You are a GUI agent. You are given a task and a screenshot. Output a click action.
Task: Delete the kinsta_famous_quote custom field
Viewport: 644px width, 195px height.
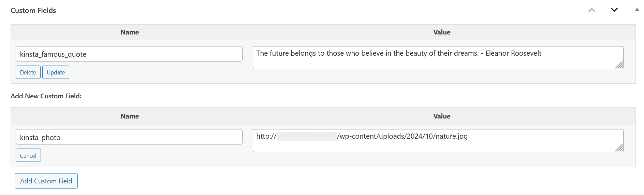point(28,72)
